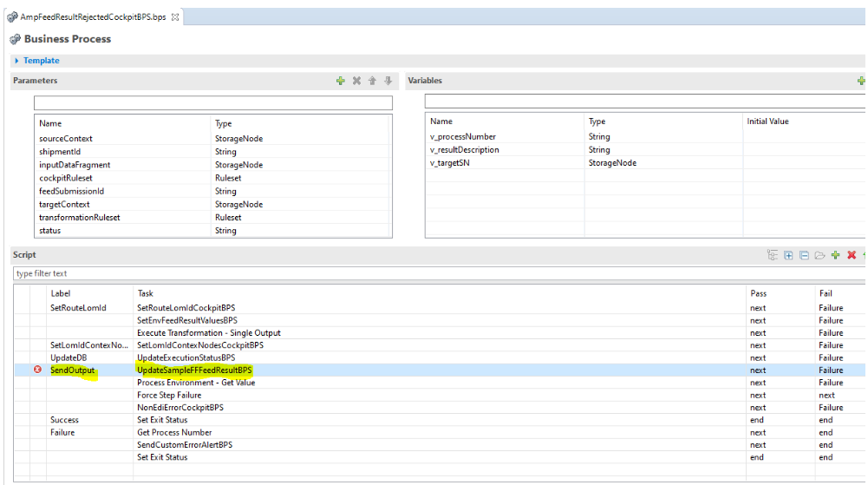Click Fail value 'next' of Force Step Failure
The width and height of the screenshot is (868, 485).
(826, 396)
